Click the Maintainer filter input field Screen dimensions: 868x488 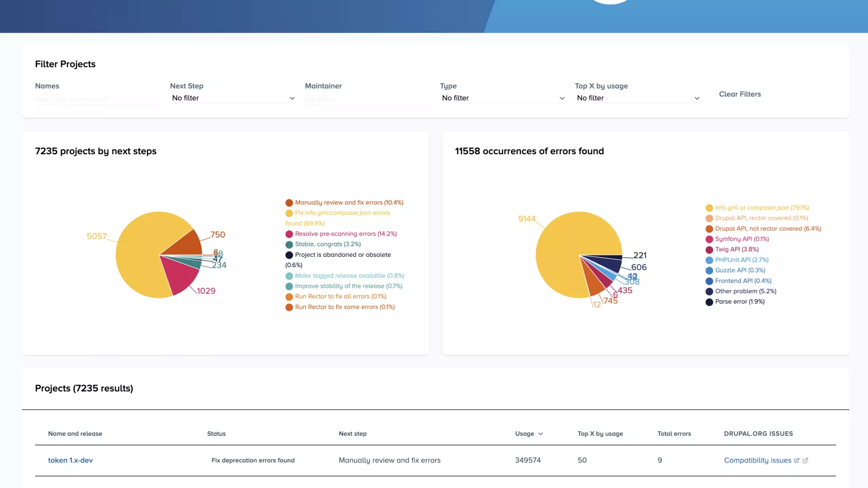tap(367, 99)
